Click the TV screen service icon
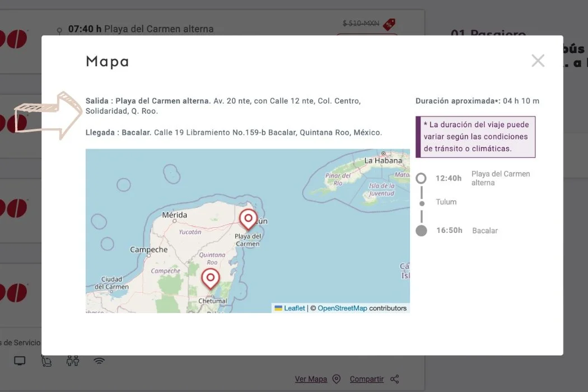This screenshot has width=588, height=392. [20, 361]
